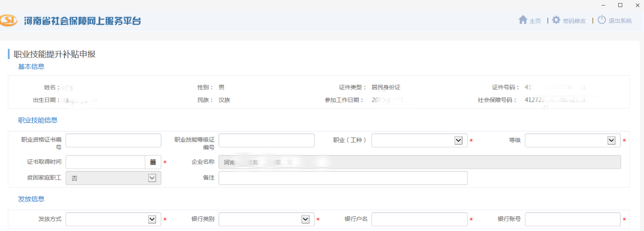Click the orange SI platform logo

[x=9, y=21]
